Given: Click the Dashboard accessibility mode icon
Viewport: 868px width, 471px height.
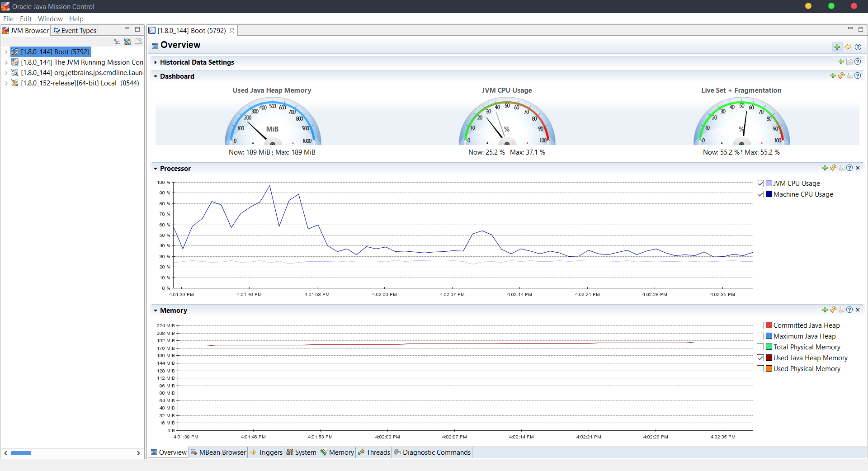Looking at the screenshot, I should tap(849, 76).
